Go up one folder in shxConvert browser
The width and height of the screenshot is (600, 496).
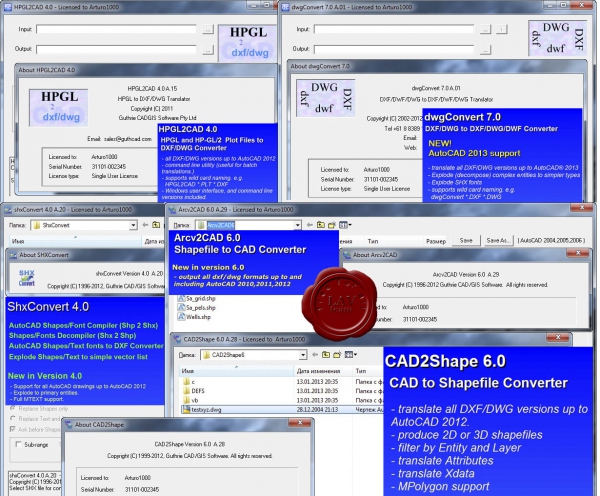click(156, 225)
